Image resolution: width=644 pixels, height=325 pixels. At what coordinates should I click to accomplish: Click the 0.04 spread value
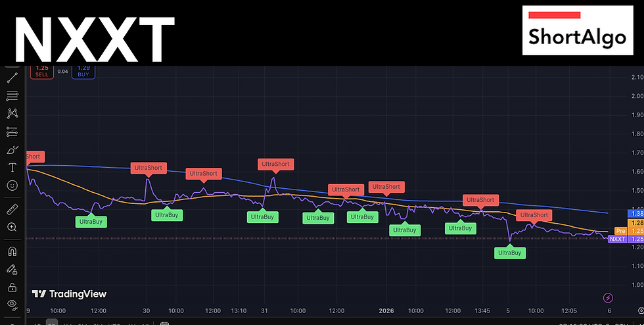[62, 71]
